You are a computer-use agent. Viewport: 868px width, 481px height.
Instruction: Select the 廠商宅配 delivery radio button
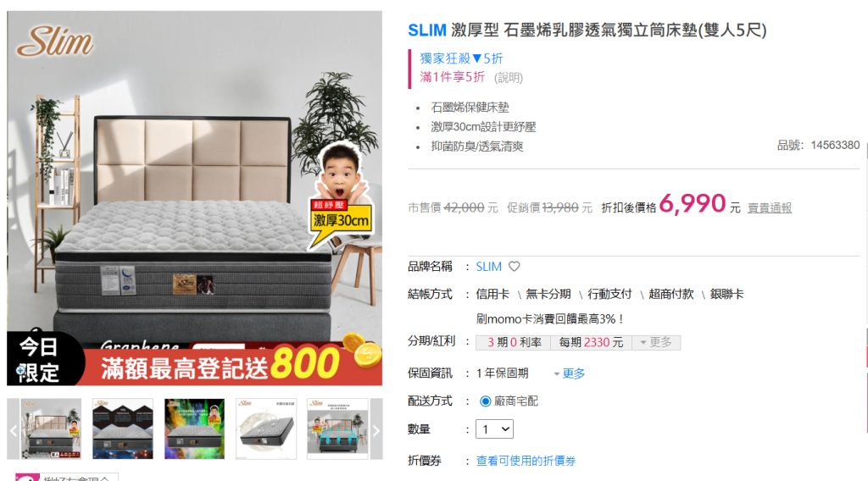coord(486,401)
